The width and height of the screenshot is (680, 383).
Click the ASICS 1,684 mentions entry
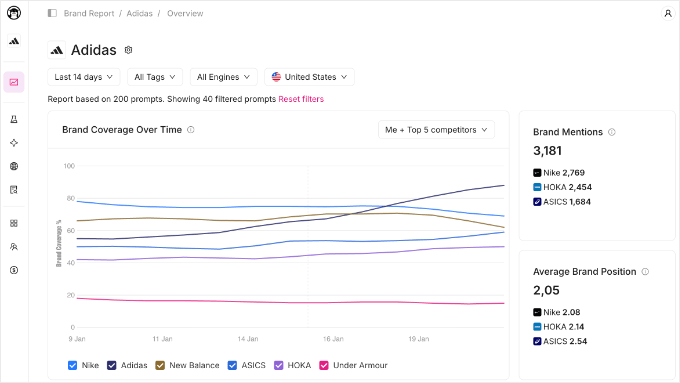(x=562, y=202)
